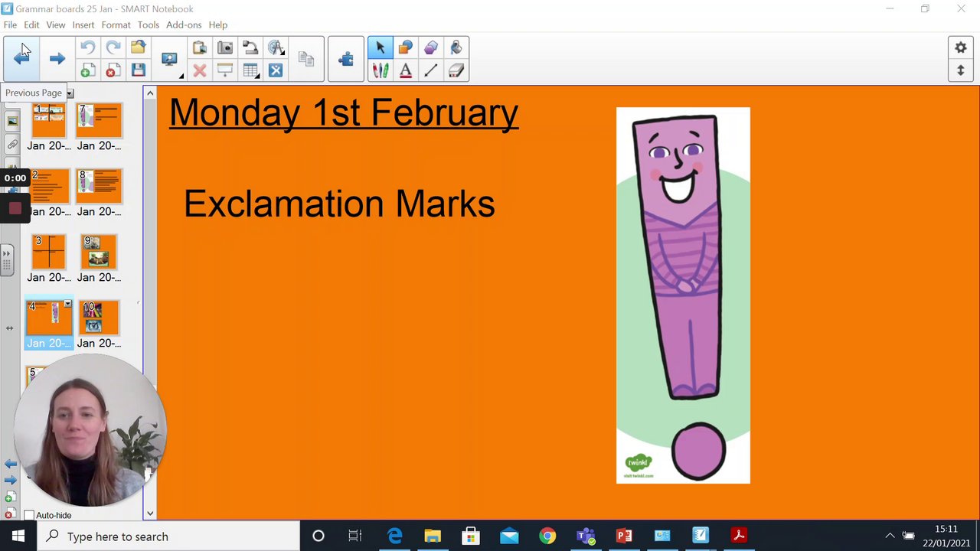Open the Format menu
Image resolution: width=980 pixels, height=551 pixels.
116,24
